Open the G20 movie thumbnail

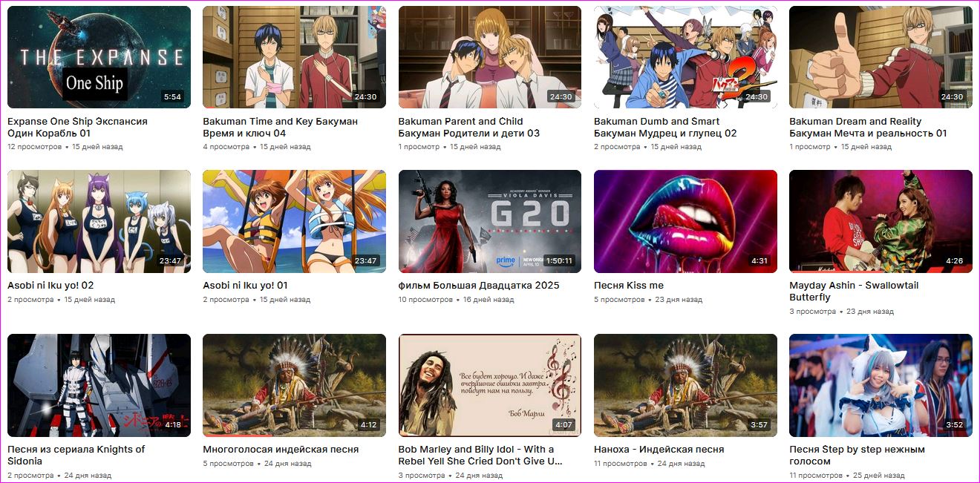pyautogui.click(x=490, y=221)
